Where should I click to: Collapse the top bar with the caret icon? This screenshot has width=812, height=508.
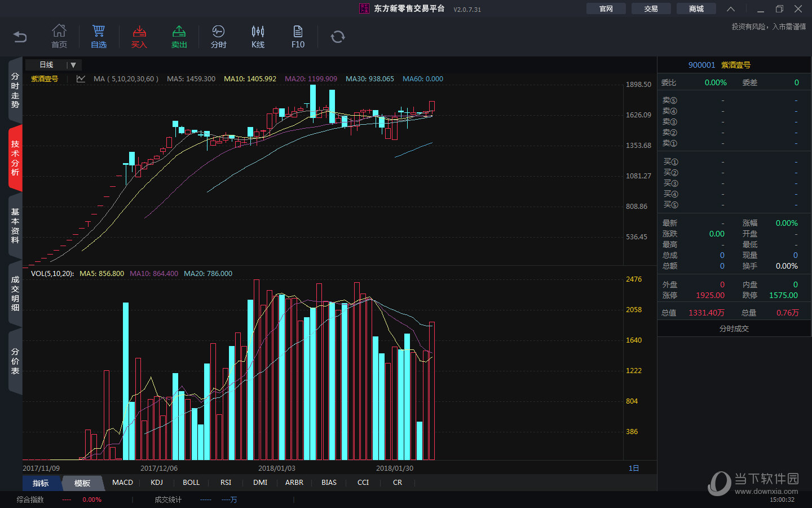pyautogui.click(x=731, y=8)
